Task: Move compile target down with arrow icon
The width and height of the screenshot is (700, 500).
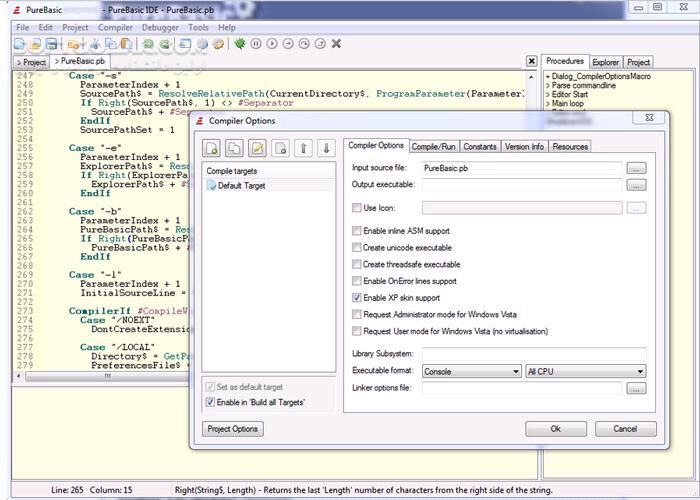Action: 325,149
